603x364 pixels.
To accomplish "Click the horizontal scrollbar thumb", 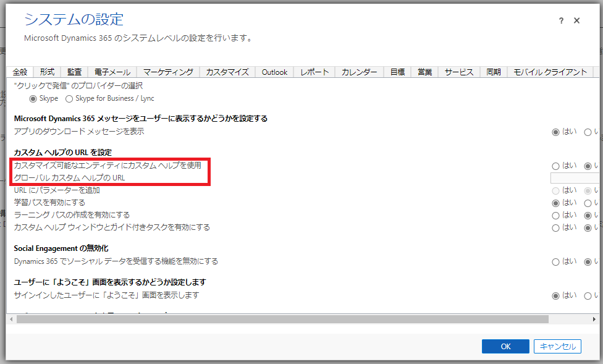I will pos(283,319).
